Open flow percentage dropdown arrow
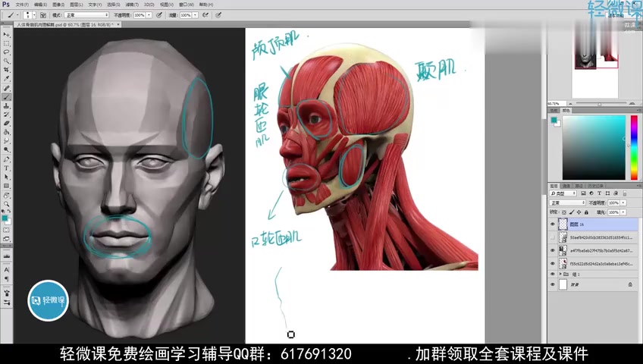The width and height of the screenshot is (643, 364). [x=195, y=15]
